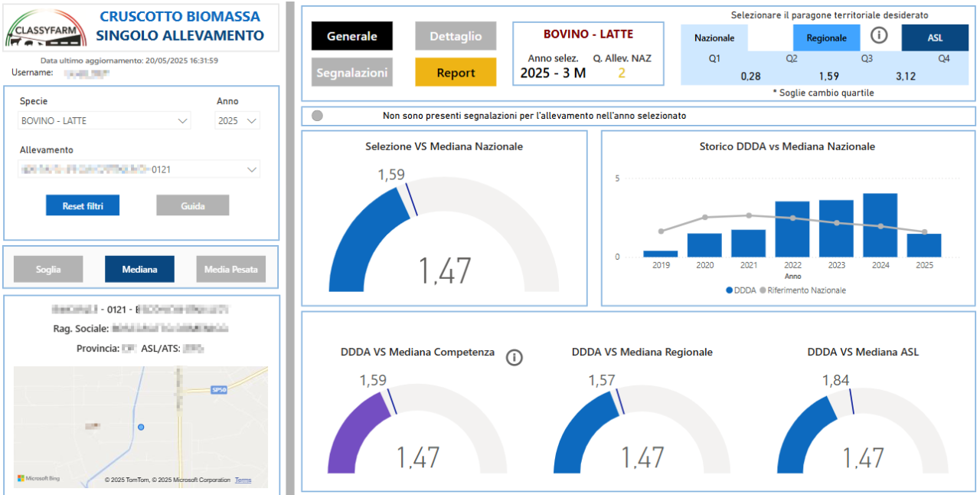This screenshot has width=980, height=495.
Task: Toggle Riferimento Nazionale legend marker
Action: (x=763, y=290)
